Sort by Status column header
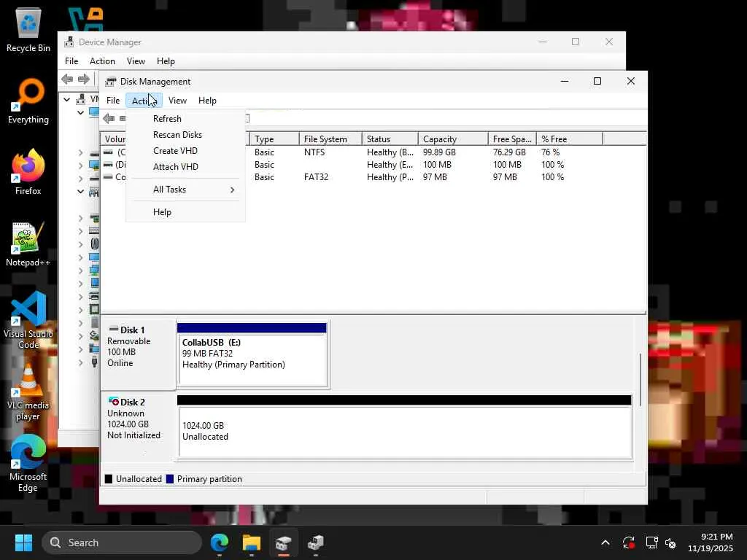Screen dimensions: 747x560 click(390, 139)
